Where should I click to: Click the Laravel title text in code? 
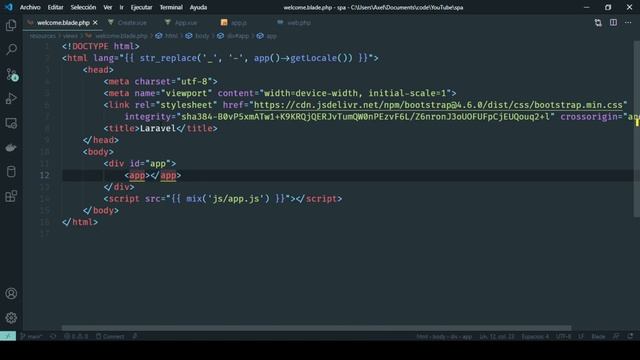[158, 129]
